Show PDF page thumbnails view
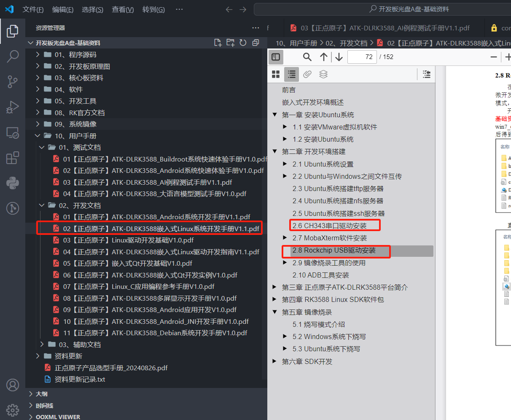 (x=276, y=74)
